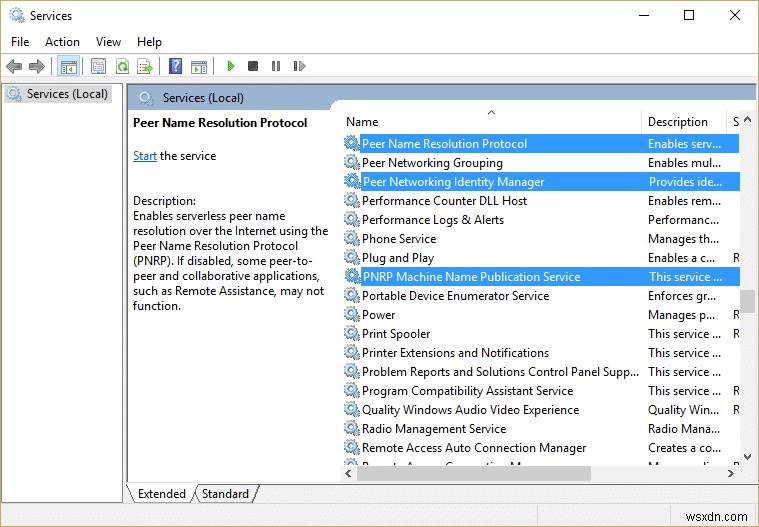Click the Forward arrow toolbar icon

(37, 66)
